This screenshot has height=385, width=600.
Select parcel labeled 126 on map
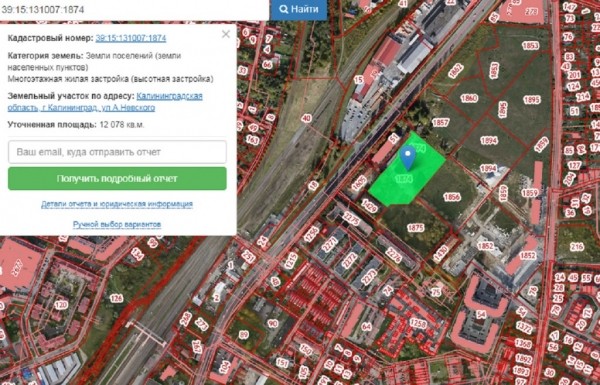[x=116, y=298]
